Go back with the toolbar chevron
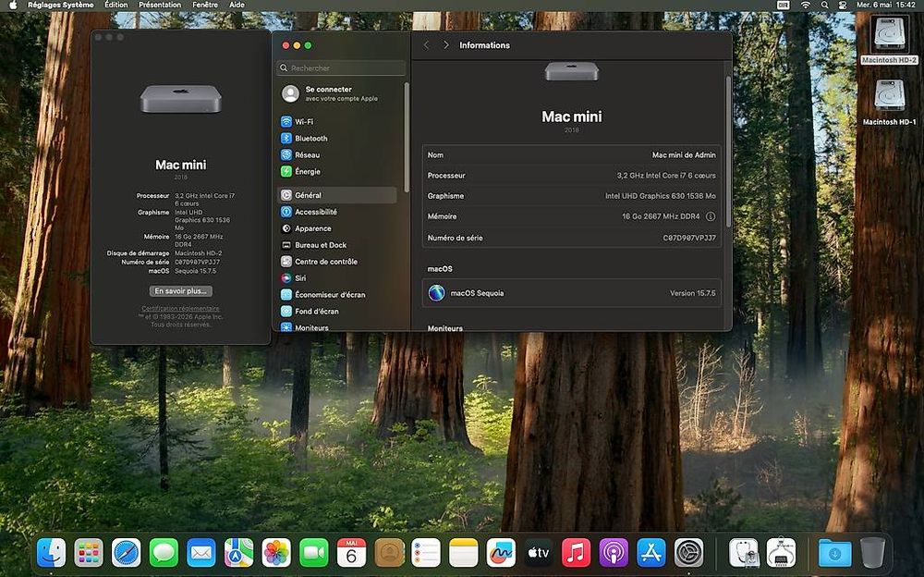The image size is (924, 577). click(427, 44)
